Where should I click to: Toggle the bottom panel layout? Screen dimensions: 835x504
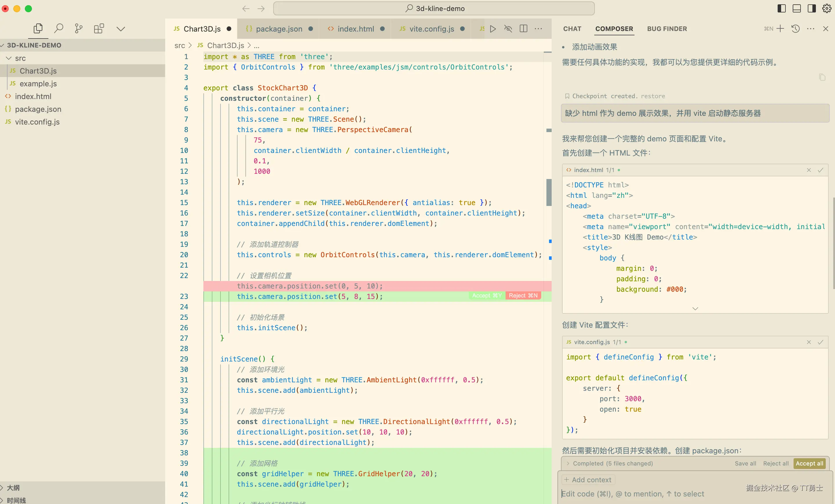point(797,8)
